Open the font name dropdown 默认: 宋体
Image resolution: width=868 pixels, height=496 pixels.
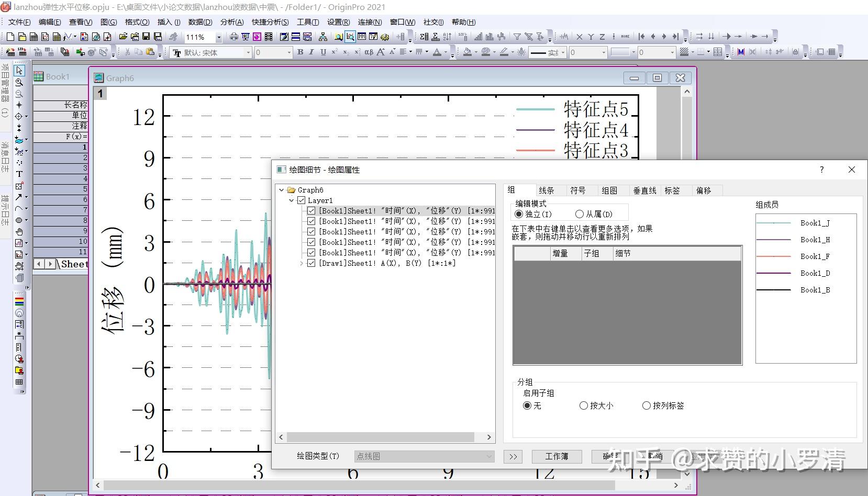(249, 52)
